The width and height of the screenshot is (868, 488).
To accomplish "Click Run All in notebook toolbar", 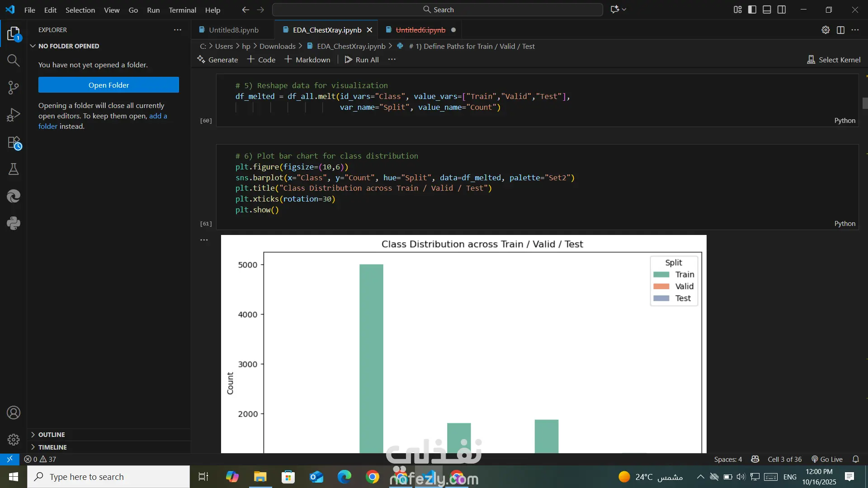I will tap(362, 60).
